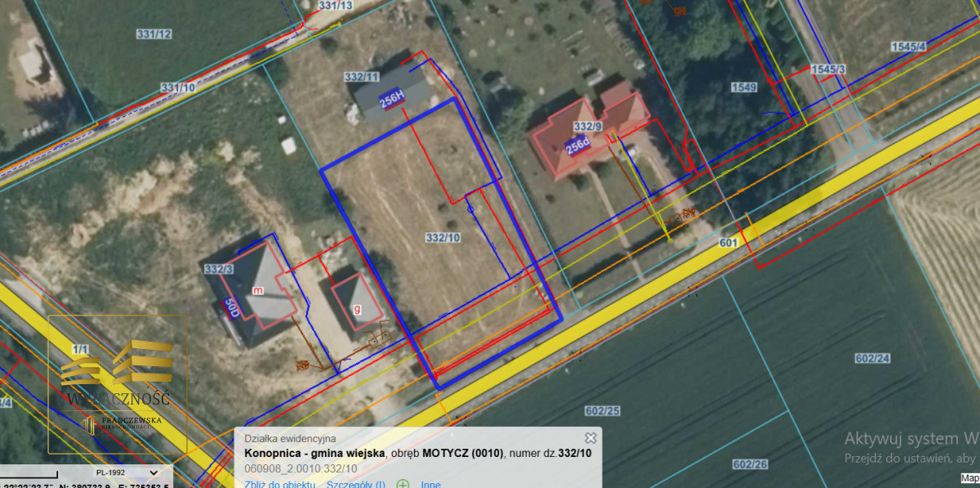The width and height of the screenshot is (980, 488).
Task: Click parcel label 1549
Action: (x=743, y=87)
